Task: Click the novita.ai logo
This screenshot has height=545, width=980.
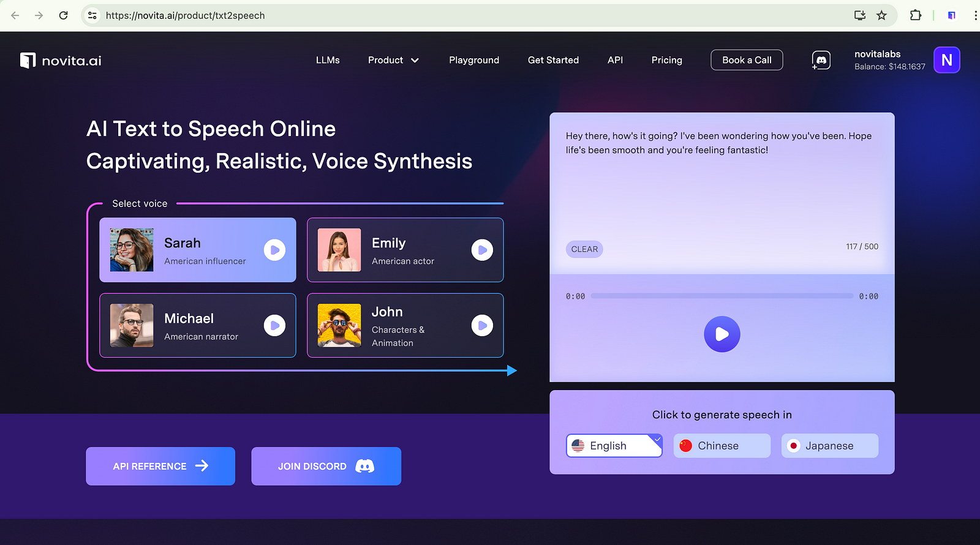Action: click(x=61, y=60)
